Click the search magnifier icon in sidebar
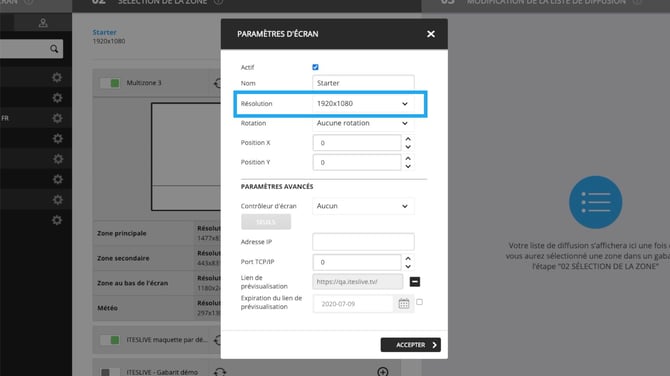670x376 pixels. point(54,49)
